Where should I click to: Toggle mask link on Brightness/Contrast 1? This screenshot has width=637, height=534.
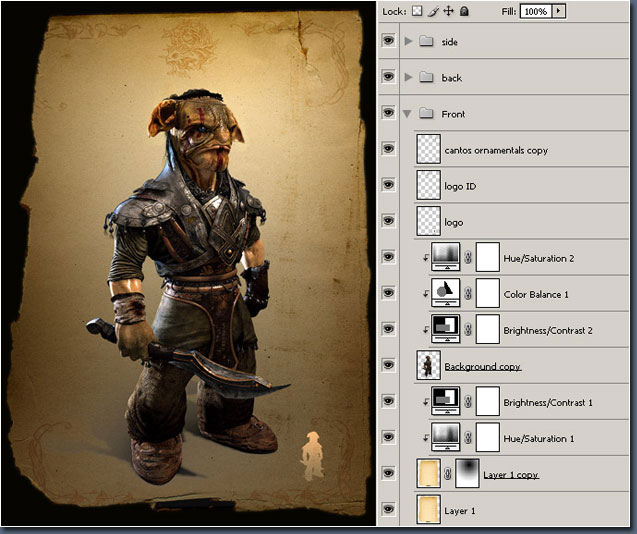pos(468,401)
